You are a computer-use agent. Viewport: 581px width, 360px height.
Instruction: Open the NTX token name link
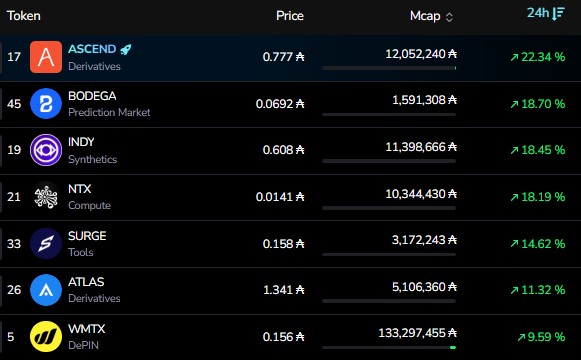[x=79, y=189]
